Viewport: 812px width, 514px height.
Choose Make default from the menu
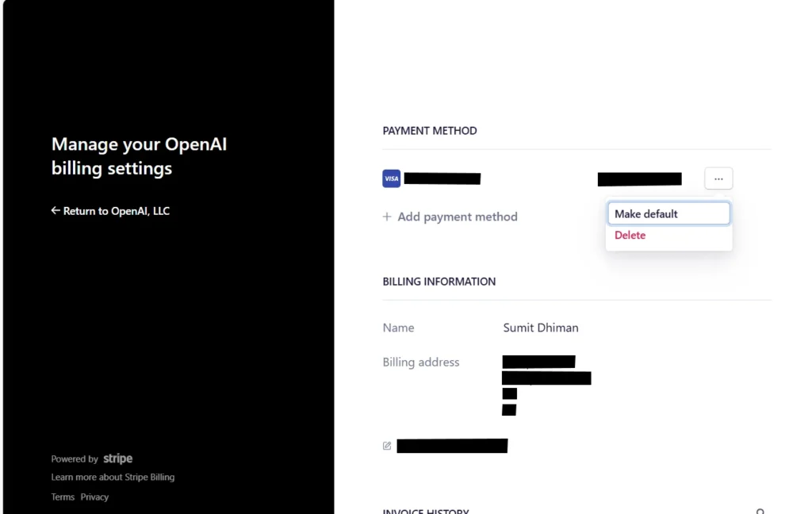[668, 214]
